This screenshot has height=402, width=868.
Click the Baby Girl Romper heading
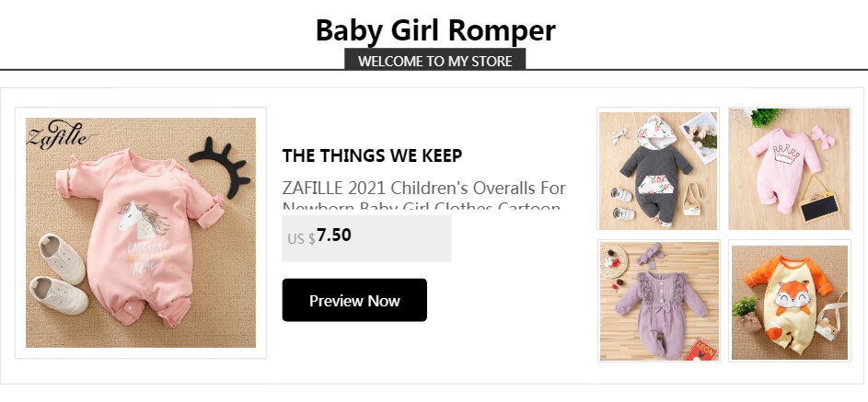pos(434,30)
